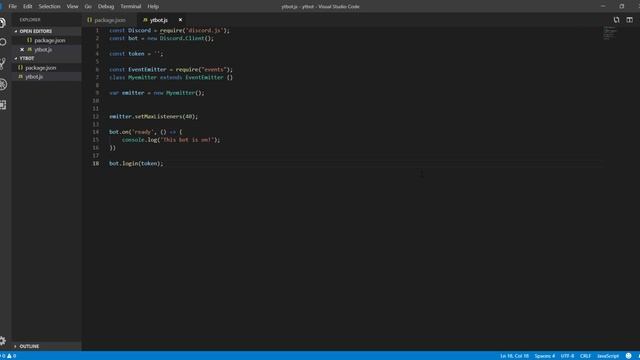Change language mode JavaScript
This screenshot has width=640, height=360.
tap(608, 356)
